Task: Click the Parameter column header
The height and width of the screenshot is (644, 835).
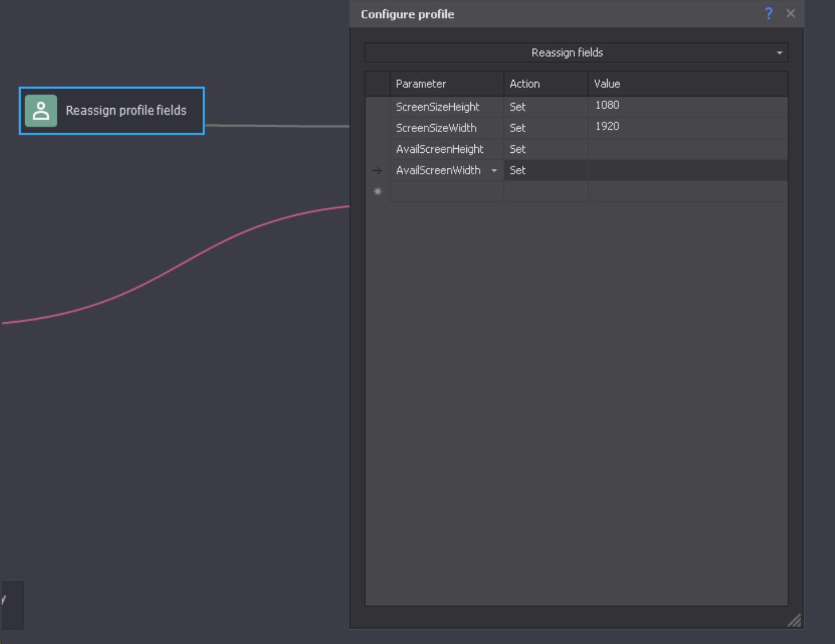Action: 447,84
